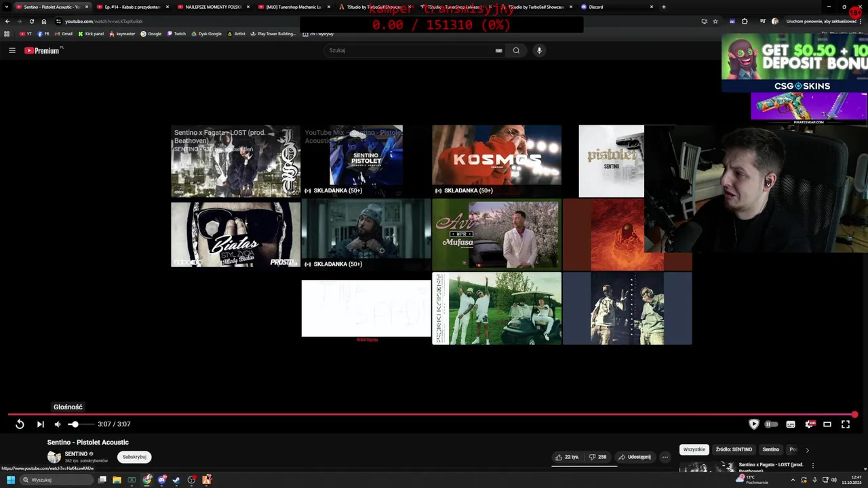
Task: Open the Twitch bookmark
Action: pyautogui.click(x=176, y=34)
